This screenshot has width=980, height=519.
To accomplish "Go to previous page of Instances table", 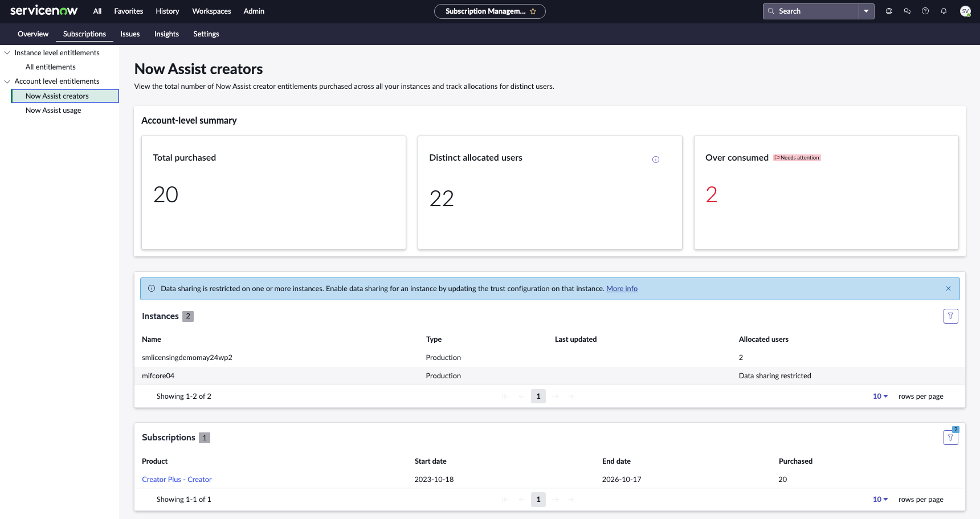I will pos(522,397).
